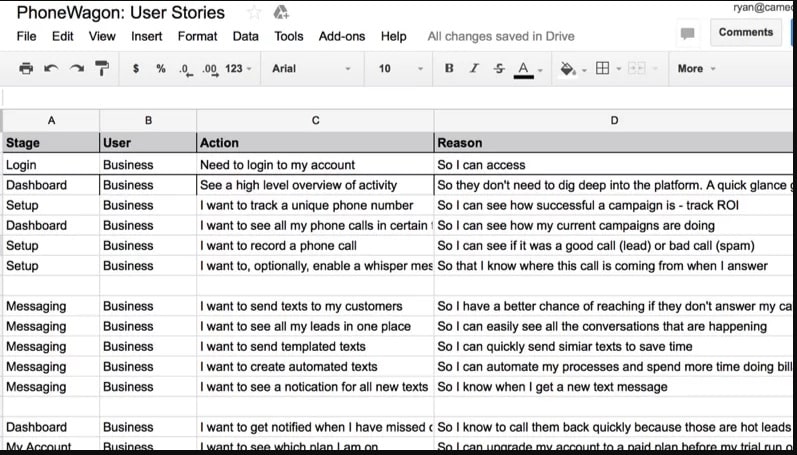Open the View menu
797x455 pixels.
(102, 37)
